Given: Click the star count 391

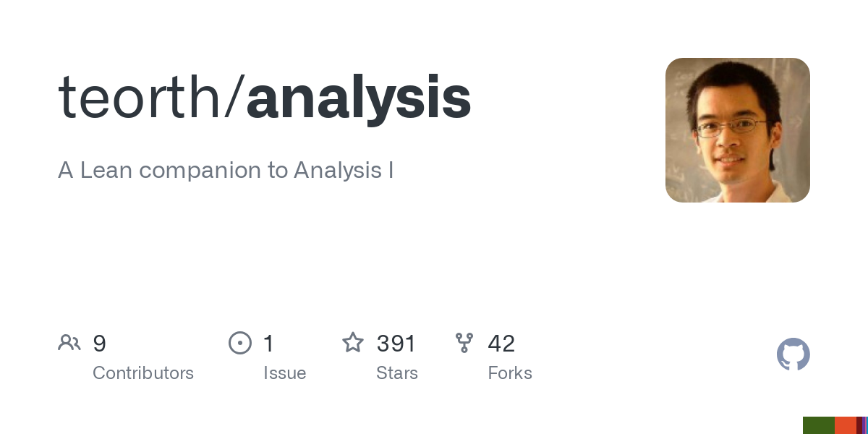Looking at the screenshot, I should tap(396, 344).
